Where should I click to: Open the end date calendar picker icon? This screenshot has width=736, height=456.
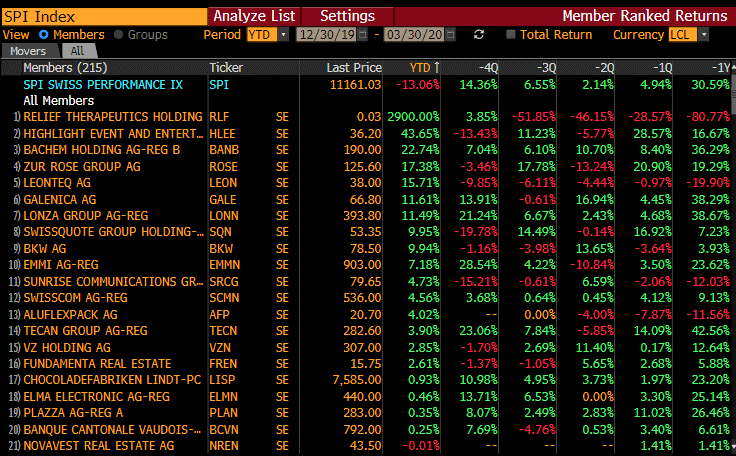tap(450, 35)
